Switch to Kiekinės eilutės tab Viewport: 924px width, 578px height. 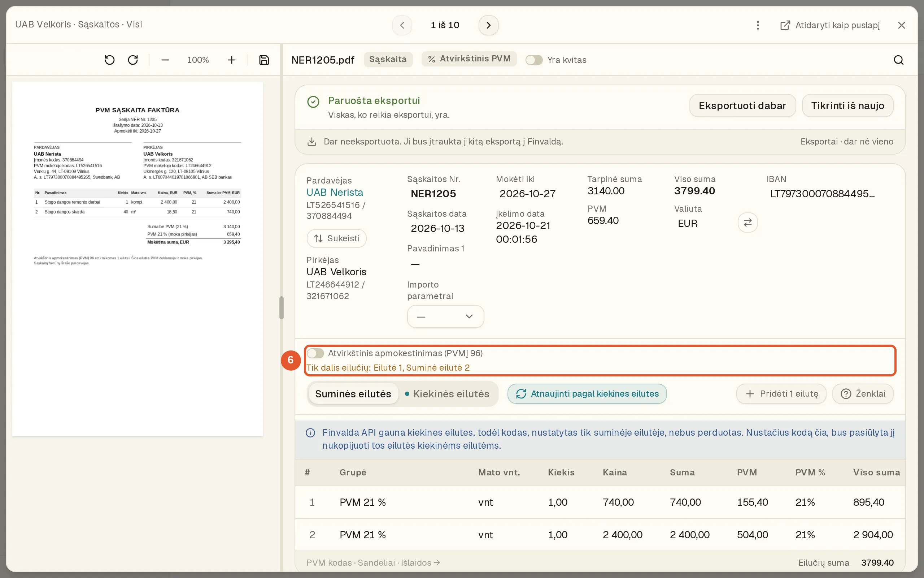[447, 394]
